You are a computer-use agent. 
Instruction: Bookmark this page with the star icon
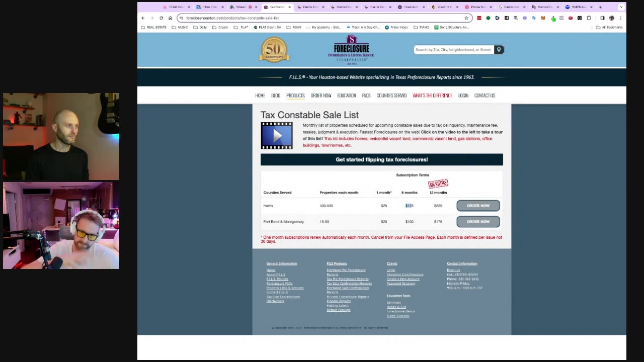[x=466, y=18]
